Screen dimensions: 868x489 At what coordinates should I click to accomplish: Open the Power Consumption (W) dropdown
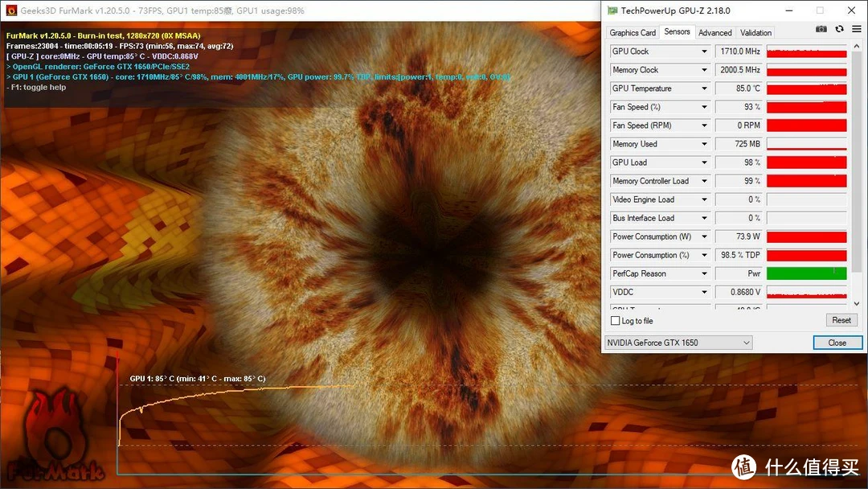click(704, 237)
